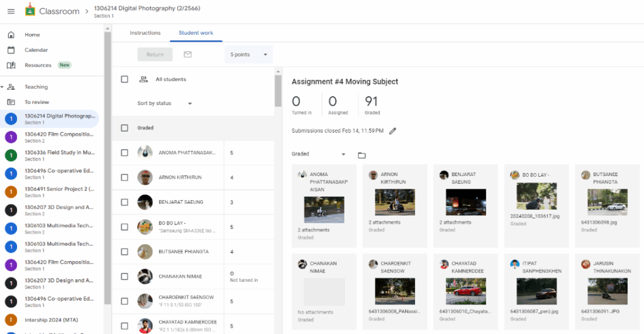644x334 pixels.
Task: Tick the checkbox beside BENJARAT SAEUNG
Action: pos(125,202)
